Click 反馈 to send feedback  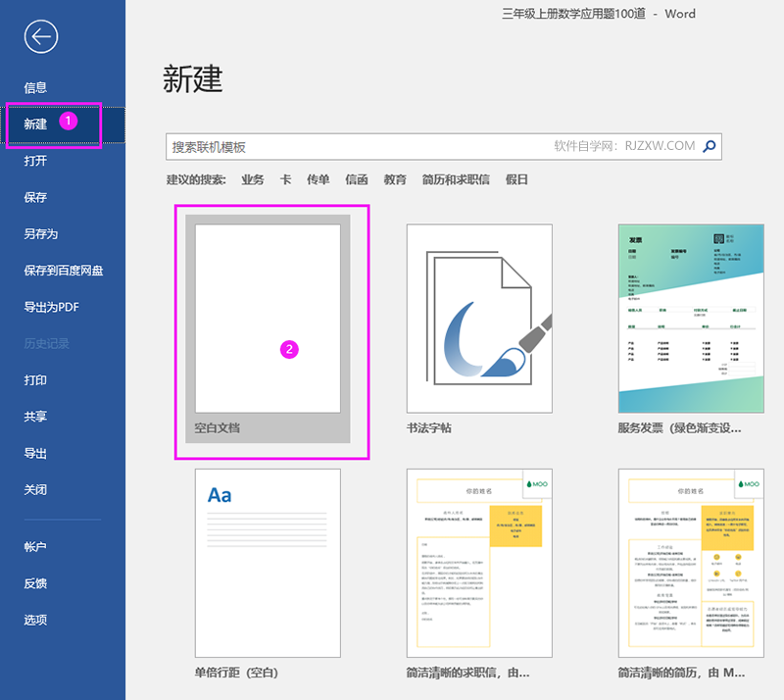(x=37, y=583)
